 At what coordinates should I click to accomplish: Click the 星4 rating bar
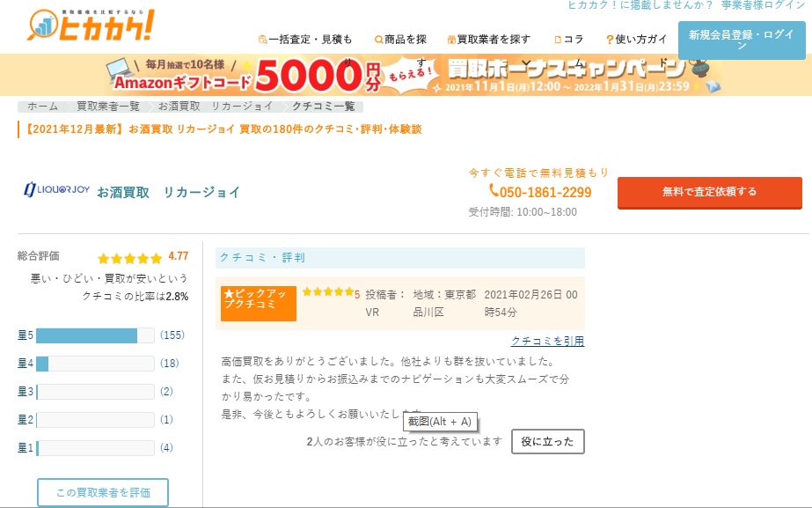click(95, 364)
